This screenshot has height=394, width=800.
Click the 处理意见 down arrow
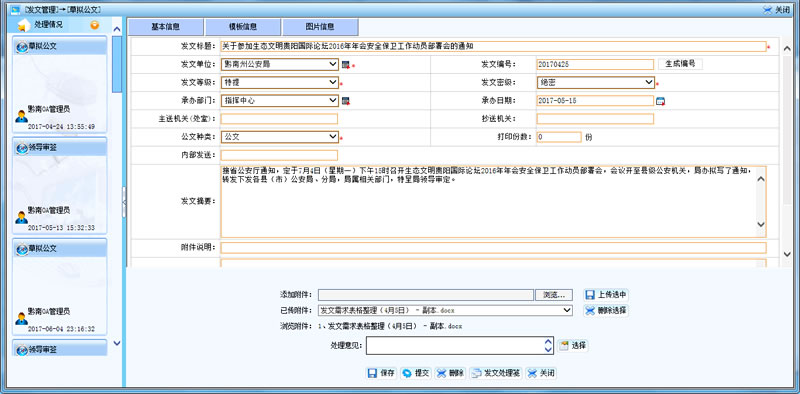(548, 350)
